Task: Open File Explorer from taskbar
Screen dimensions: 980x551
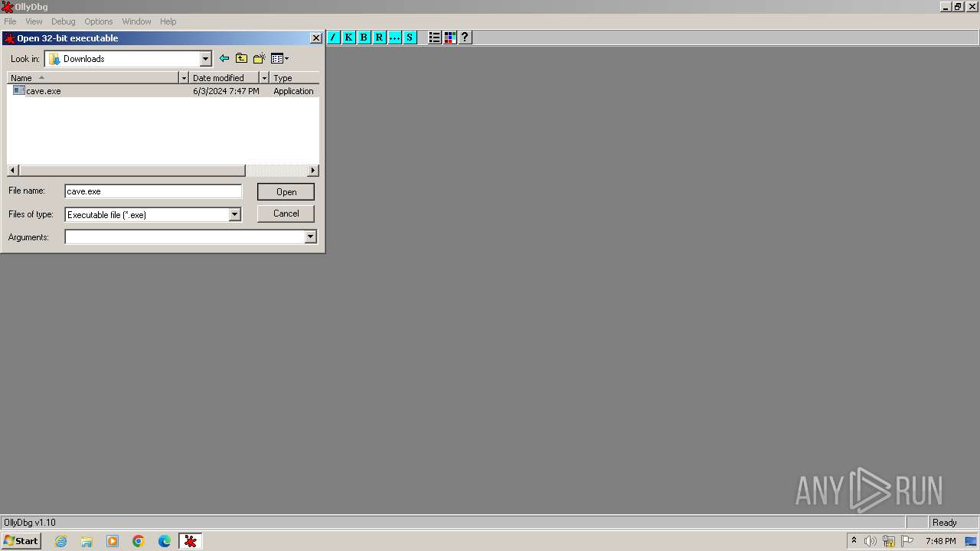Action: 87,541
